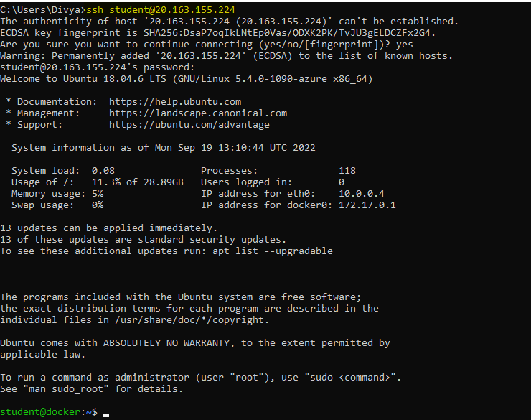Image resolution: width=531 pixels, height=420 pixels.
Task: Click the help.ubuntu.com documentation URL
Action: tap(175, 102)
